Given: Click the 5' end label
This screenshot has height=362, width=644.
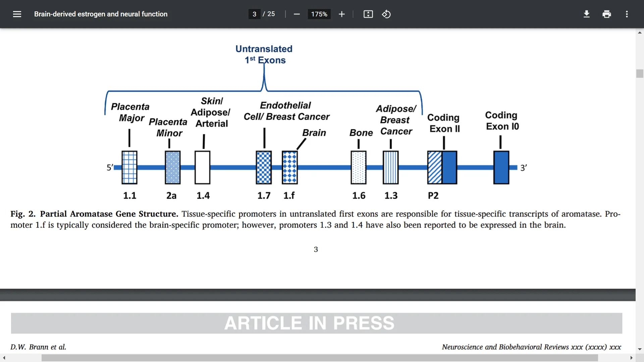Looking at the screenshot, I should pyautogui.click(x=110, y=167).
